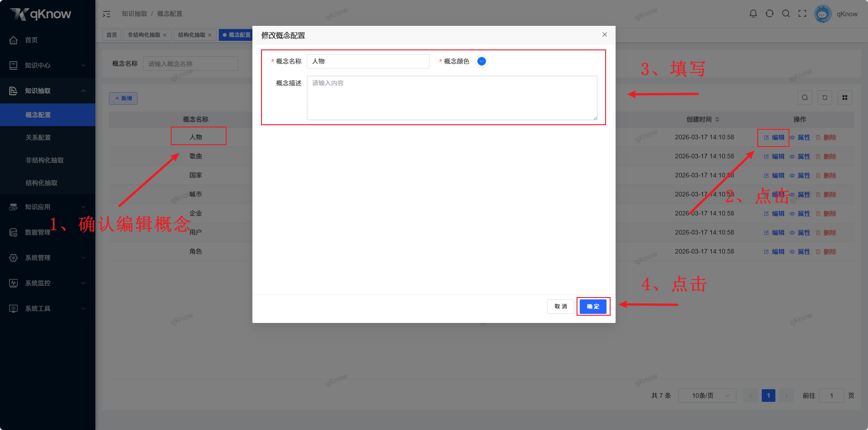Click the qKnow logo
Image resolution: width=868 pixels, height=430 pixels.
point(40,14)
